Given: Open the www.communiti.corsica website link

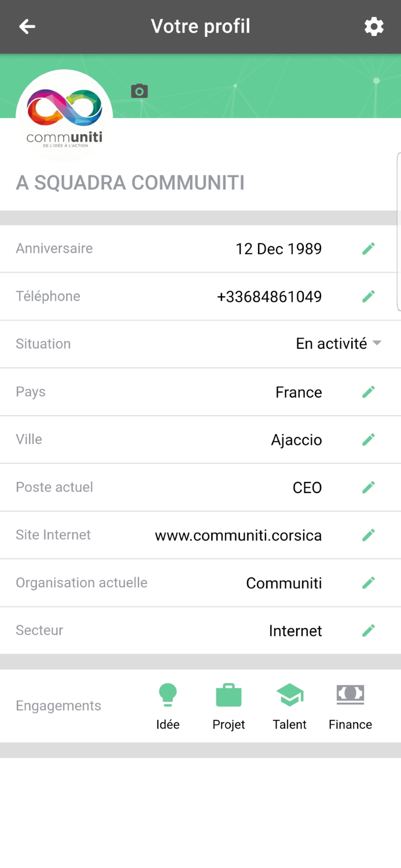Looking at the screenshot, I should click(x=238, y=535).
